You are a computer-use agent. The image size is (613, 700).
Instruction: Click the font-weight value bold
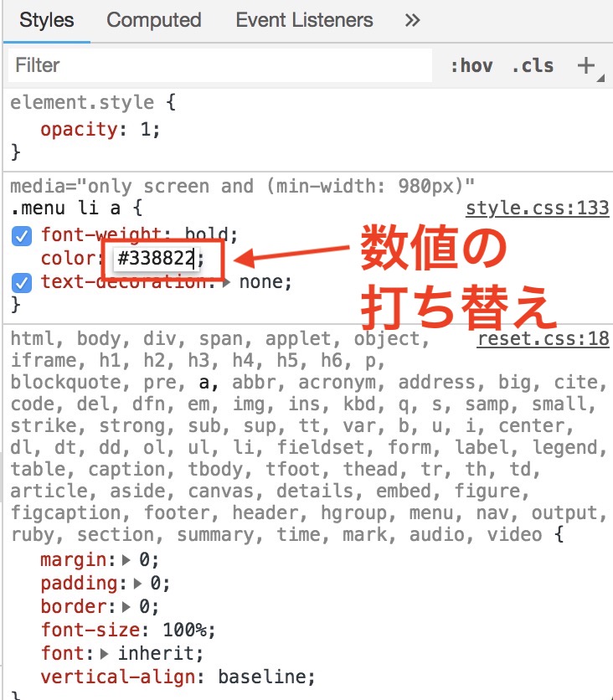(x=207, y=234)
